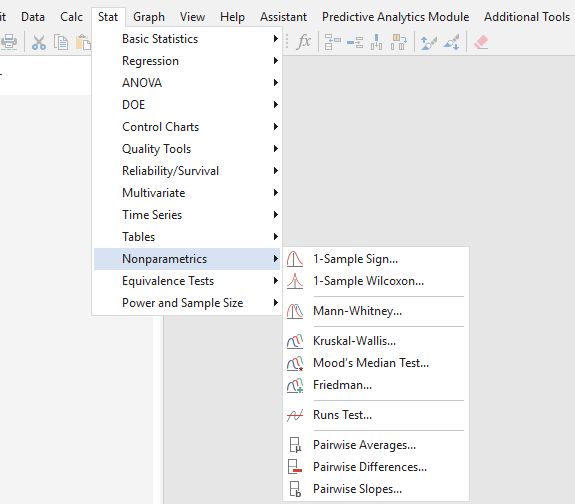Open the Calc menu
The height and width of the screenshot is (504, 575).
pos(72,17)
